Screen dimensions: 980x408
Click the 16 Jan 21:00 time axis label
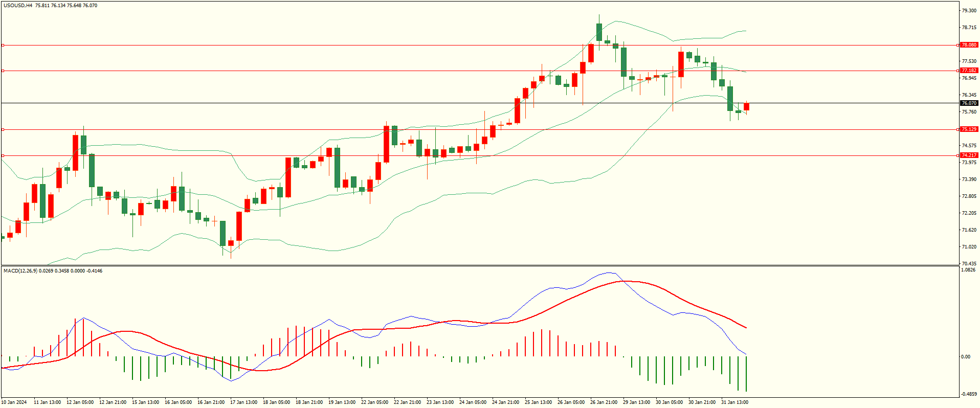(211, 402)
